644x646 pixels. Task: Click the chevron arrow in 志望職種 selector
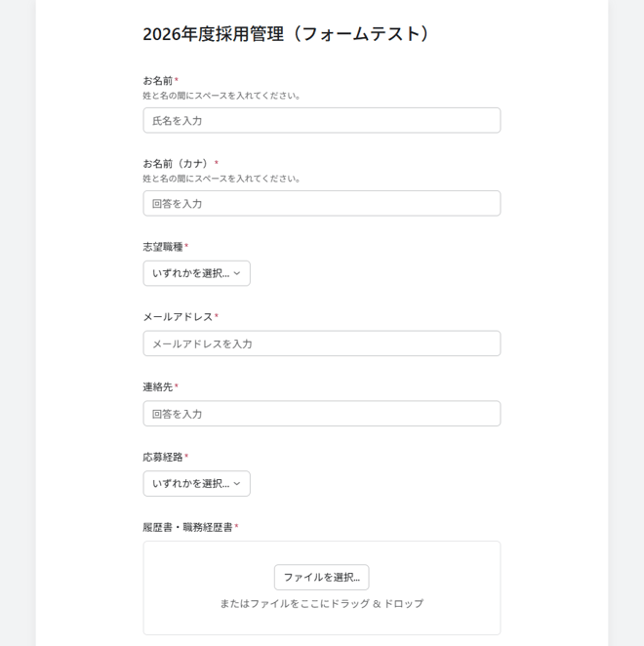tap(237, 273)
